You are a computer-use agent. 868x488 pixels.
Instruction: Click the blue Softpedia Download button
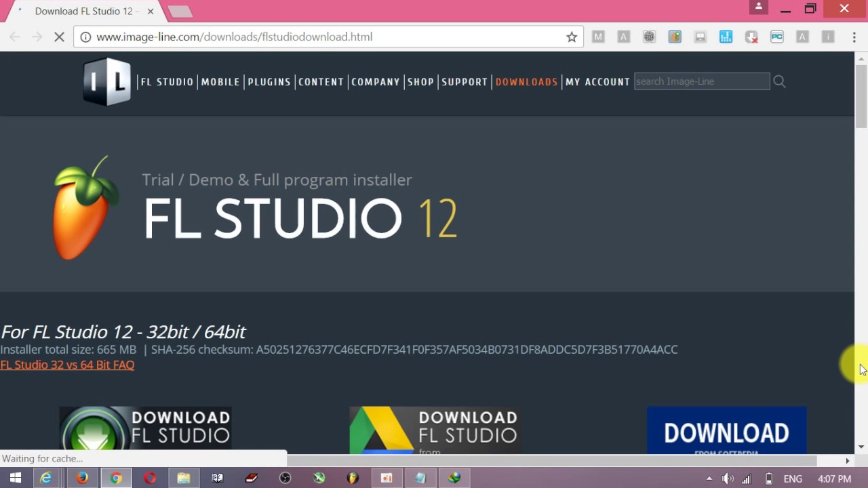726,430
